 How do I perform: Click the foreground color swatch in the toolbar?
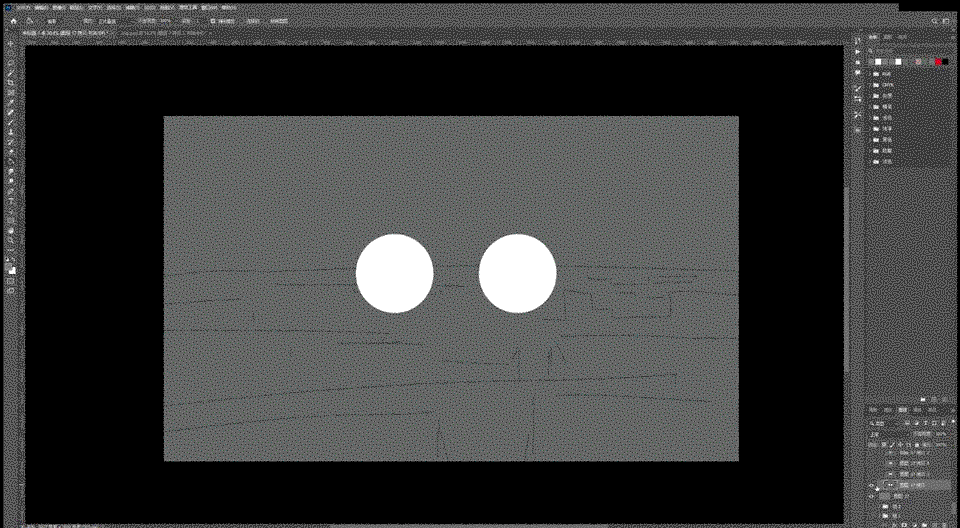pyautogui.click(x=10, y=267)
